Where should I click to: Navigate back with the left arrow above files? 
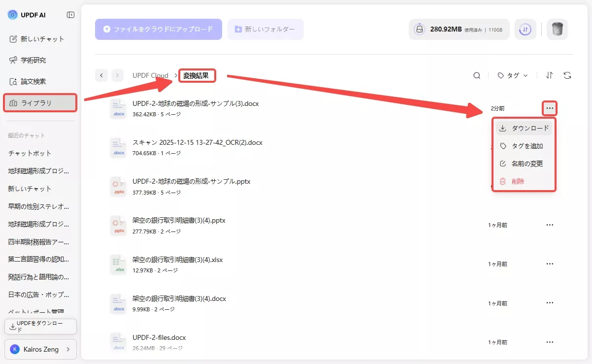[101, 75]
